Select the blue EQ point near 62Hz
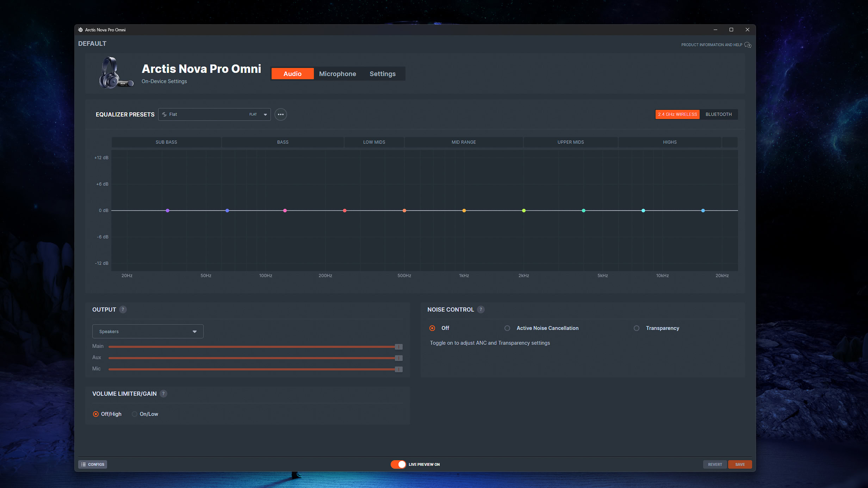868x488 pixels. [x=227, y=211]
